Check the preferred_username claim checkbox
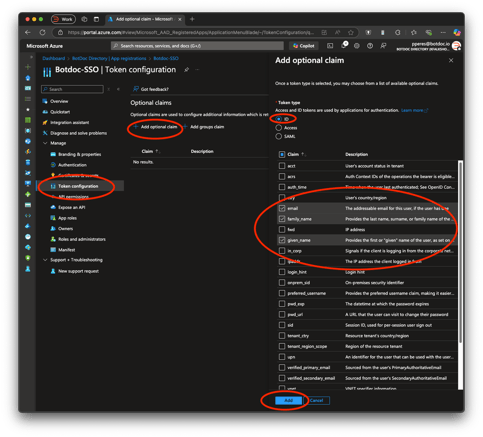This screenshot has width=483, height=437. [x=282, y=293]
